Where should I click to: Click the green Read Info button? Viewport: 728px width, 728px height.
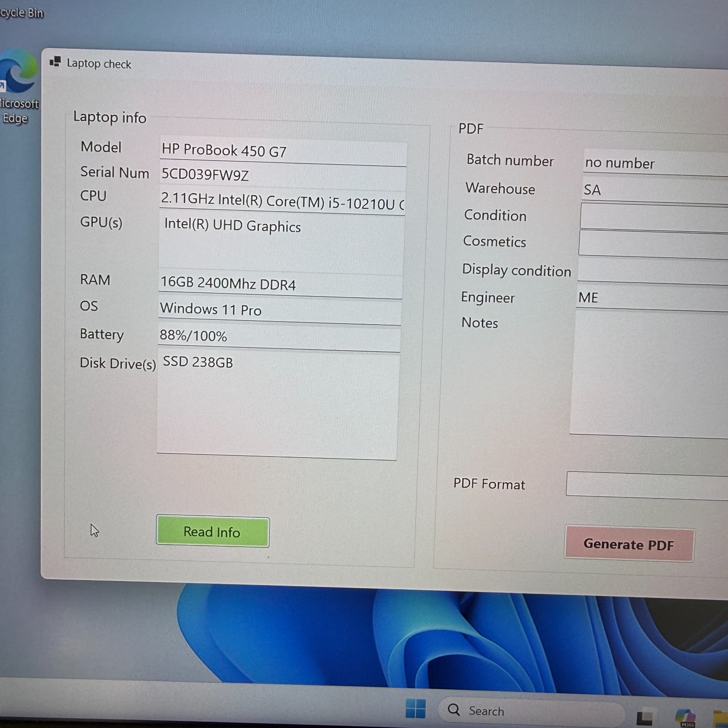click(212, 531)
